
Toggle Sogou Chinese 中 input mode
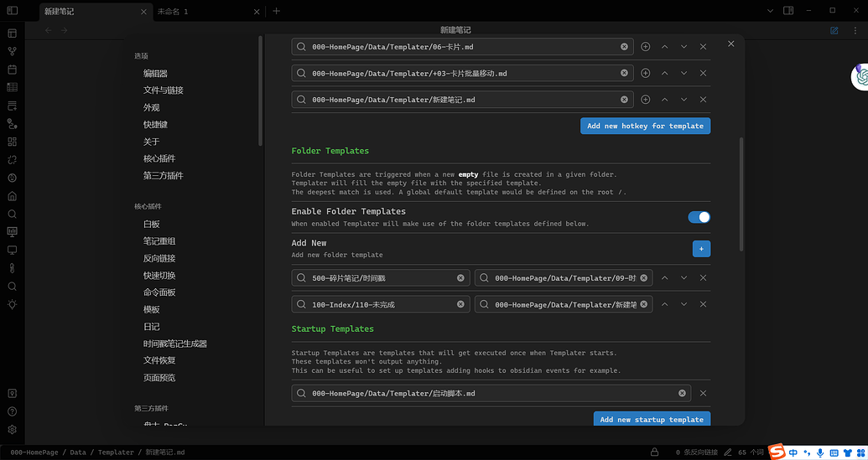click(x=793, y=452)
